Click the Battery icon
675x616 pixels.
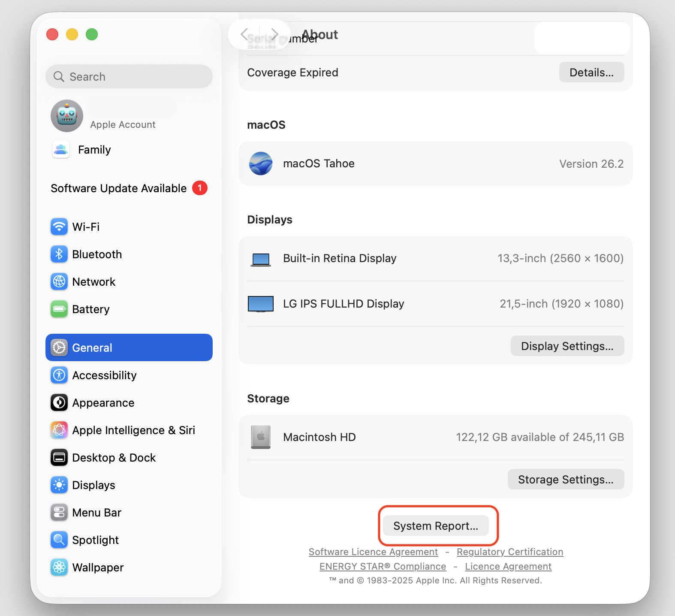(59, 309)
